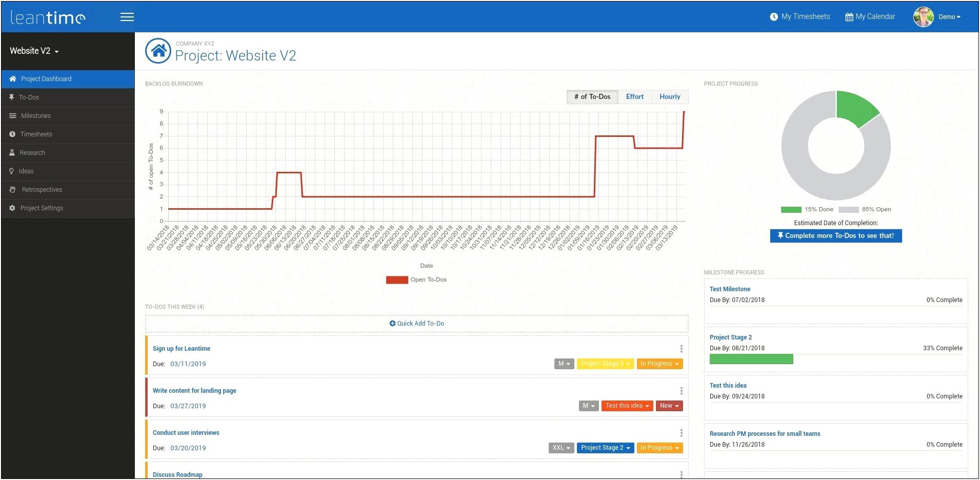Open In Progress status dropdown for Sign up for Leantime
Screen dimensions: 980x480
tap(659, 364)
